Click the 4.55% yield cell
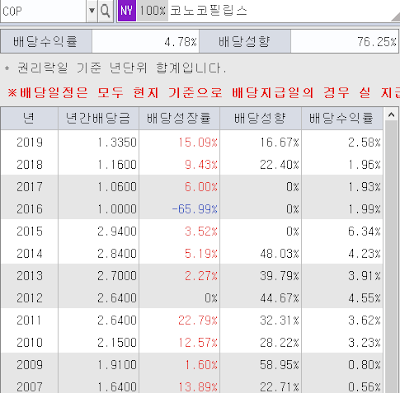Image resolution: width=400 pixels, height=393 pixels. pos(342,298)
